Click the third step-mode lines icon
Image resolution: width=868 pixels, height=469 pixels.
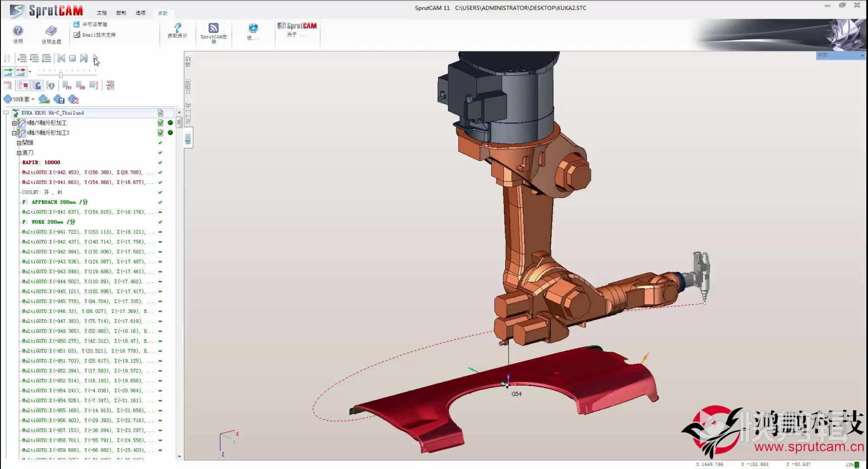pos(46,58)
